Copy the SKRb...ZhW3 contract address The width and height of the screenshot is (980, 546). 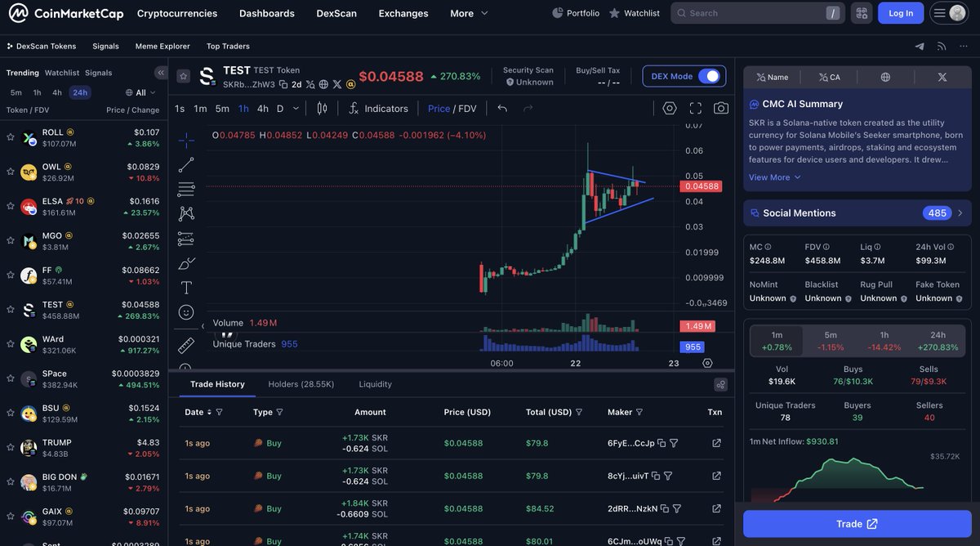pyautogui.click(x=283, y=83)
